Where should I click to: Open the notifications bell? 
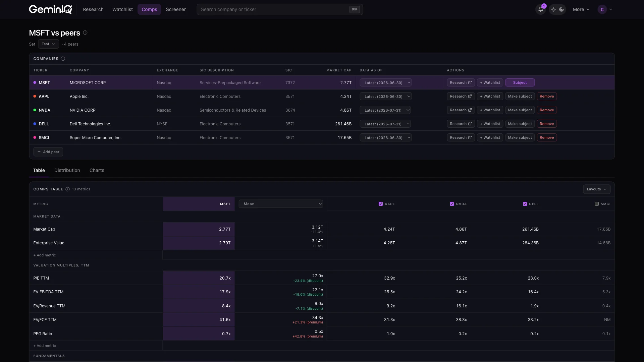click(x=541, y=9)
